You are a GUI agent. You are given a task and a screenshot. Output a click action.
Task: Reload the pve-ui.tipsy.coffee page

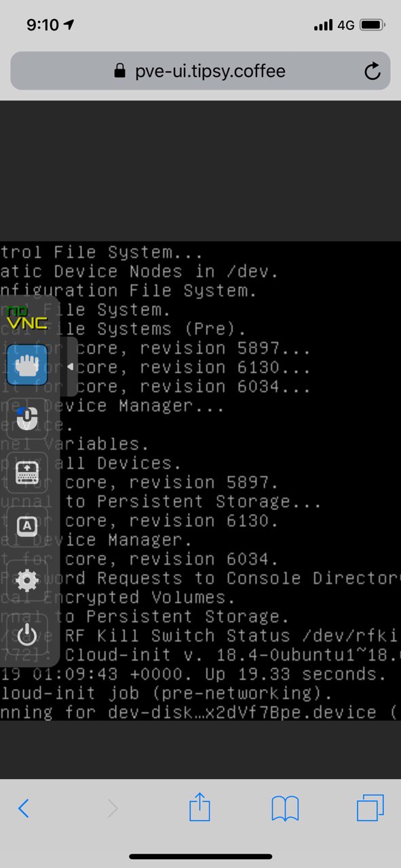(373, 71)
